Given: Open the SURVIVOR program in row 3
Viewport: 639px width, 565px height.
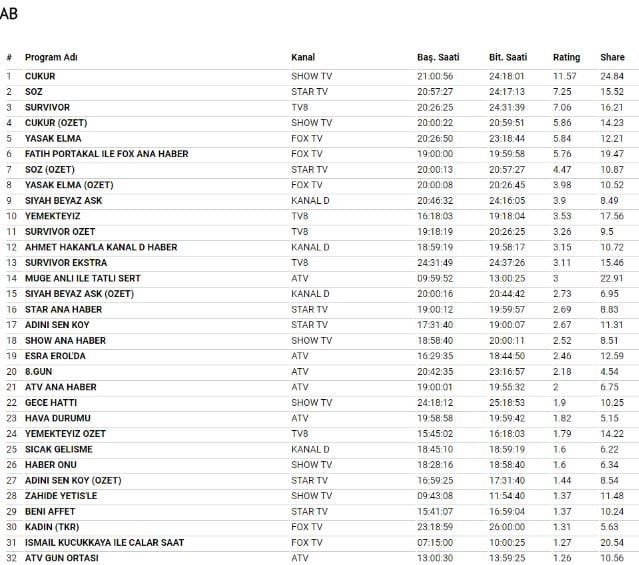Looking at the screenshot, I should tap(47, 107).
